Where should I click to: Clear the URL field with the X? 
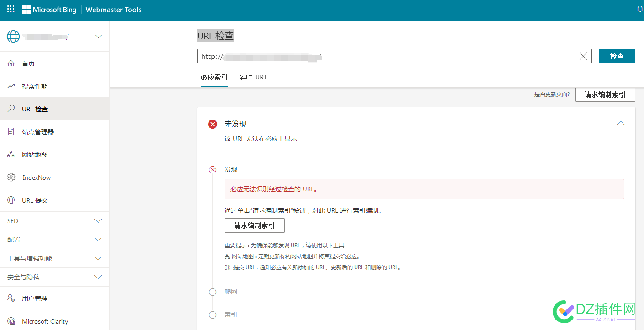coord(583,56)
